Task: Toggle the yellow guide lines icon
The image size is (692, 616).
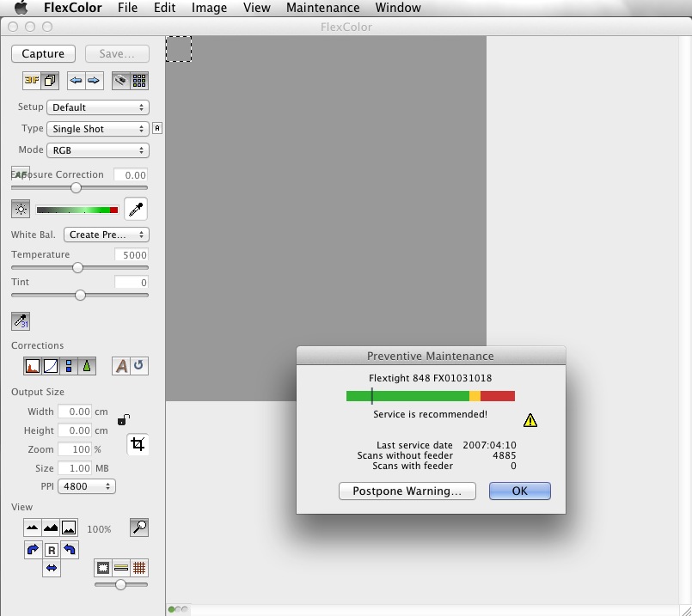Action: pyautogui.click(x=121, y=568)
